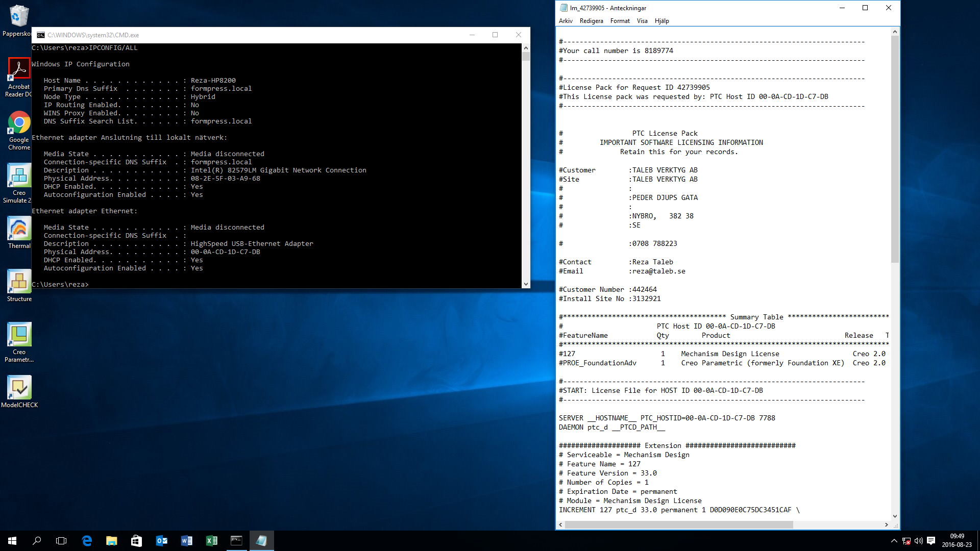Image resolution: width=980 pixels, height=551 pixels.
Task: Open volume control tray icon
Action: 919,541
